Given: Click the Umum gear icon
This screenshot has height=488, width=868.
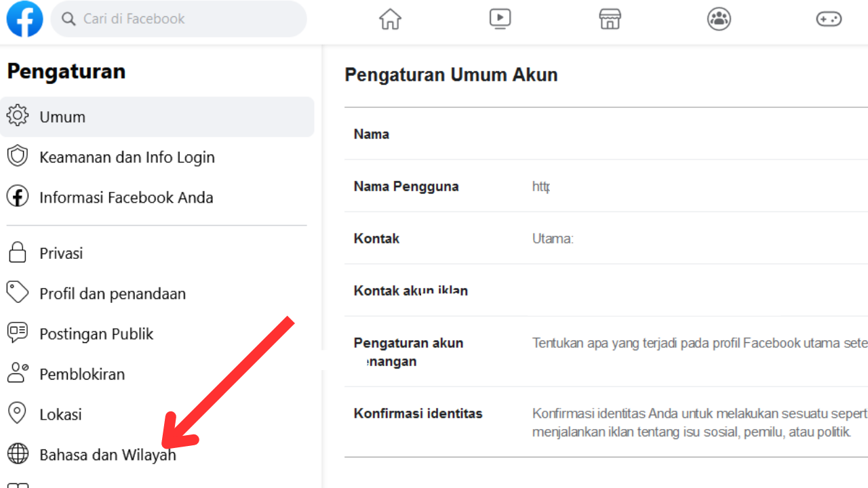Looking at the screenshot, I should (18, 116).
